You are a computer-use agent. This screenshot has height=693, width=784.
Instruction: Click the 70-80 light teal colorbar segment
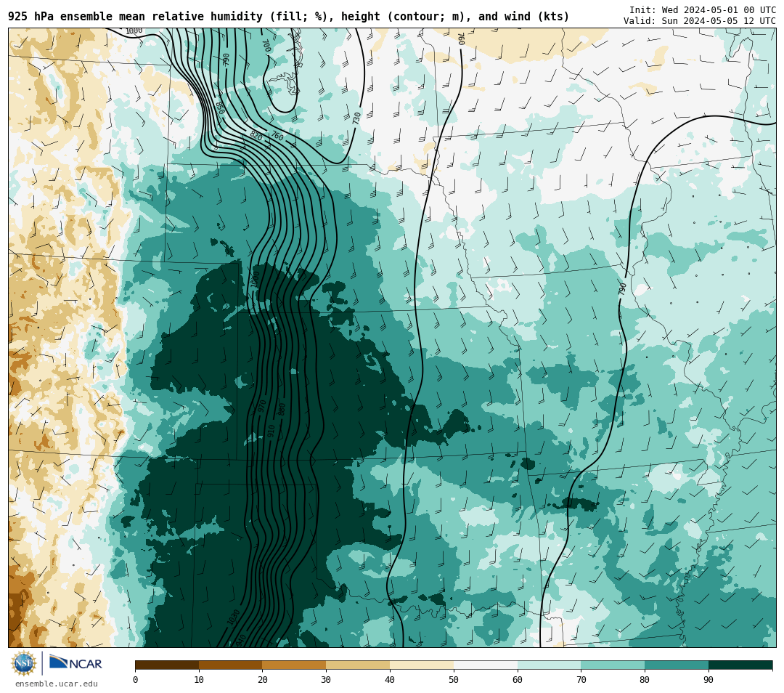(613, 665)
